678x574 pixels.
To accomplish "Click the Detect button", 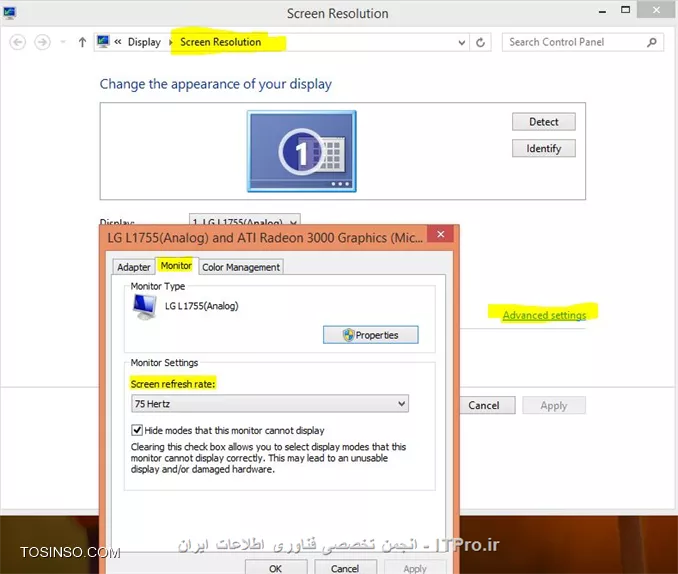I will 544,122.
